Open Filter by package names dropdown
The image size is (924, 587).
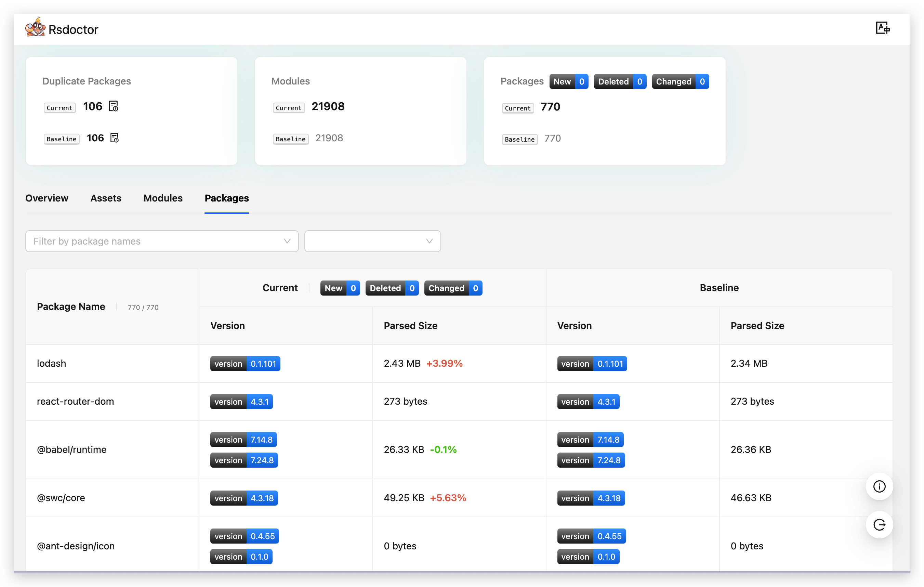[154, 241]
